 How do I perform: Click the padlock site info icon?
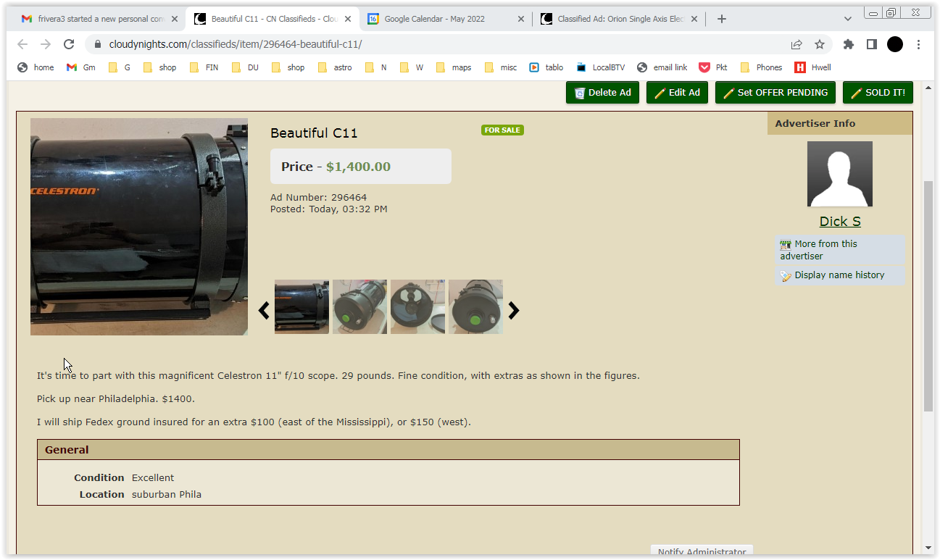click(x=97, y=44)
